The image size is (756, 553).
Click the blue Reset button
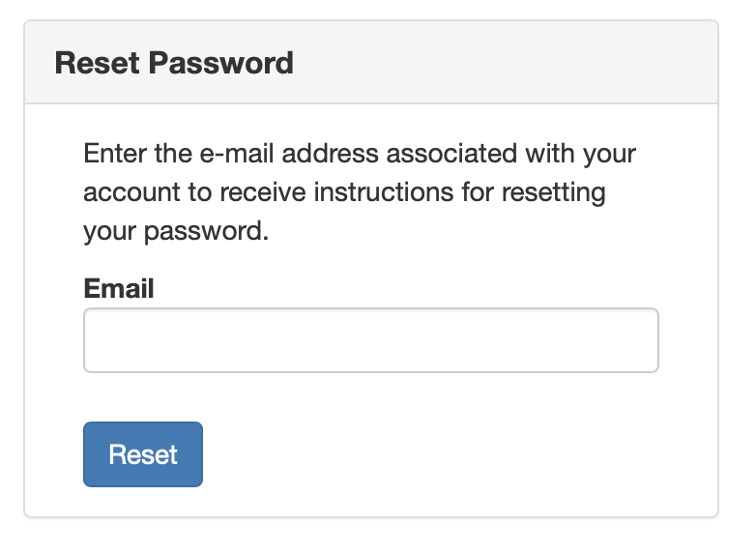pyautogui.click(x=143, y=454)
